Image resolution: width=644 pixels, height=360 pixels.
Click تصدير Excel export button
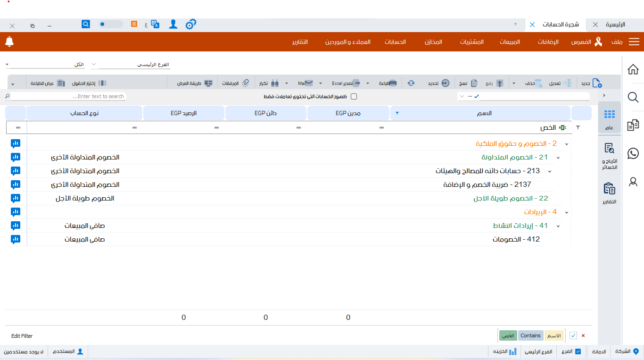point(346,83)
